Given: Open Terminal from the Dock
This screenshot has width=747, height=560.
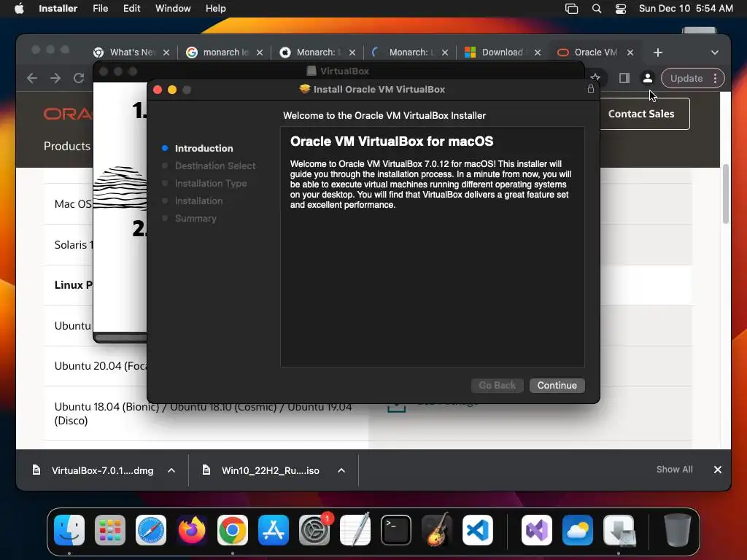Looking at the screenshot, I should pyautogui.click(x=396, y=530).
